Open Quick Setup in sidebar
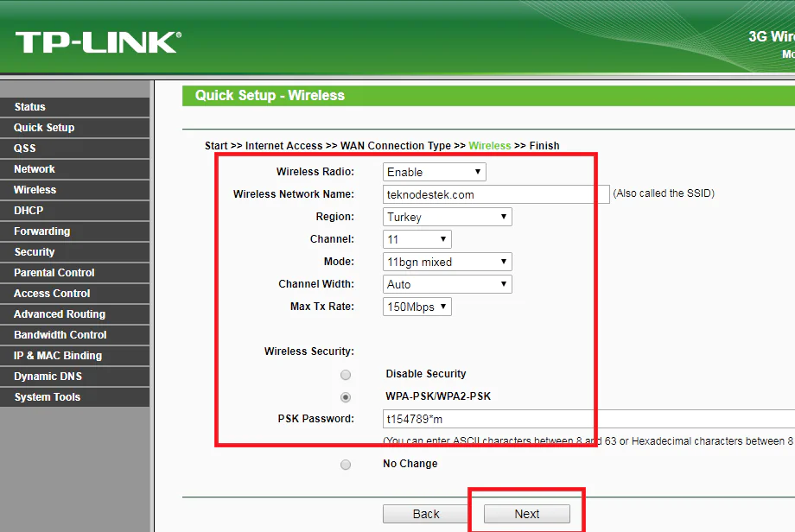 coord(75,128)
